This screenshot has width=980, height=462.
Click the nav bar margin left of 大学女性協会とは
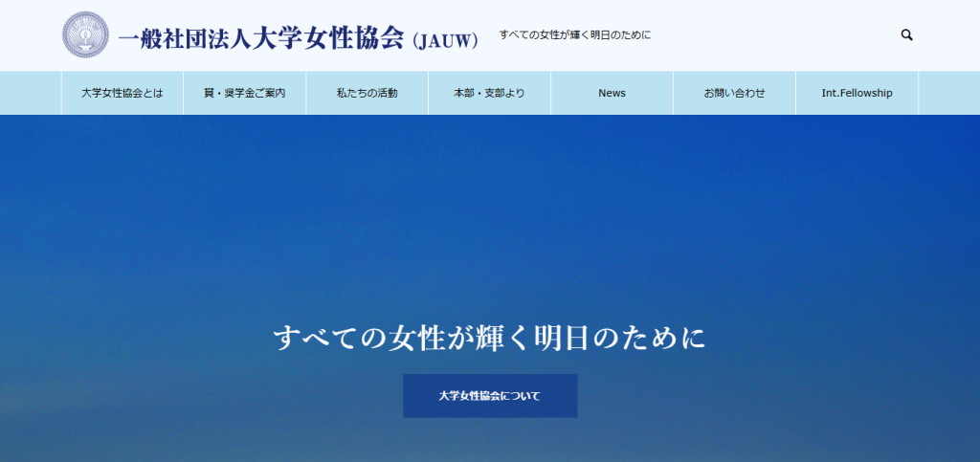coord(31,94)
